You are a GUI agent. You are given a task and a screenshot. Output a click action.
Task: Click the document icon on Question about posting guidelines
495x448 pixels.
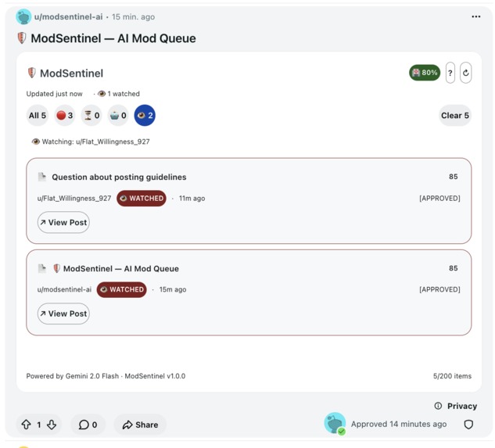(x=42, y=177)
